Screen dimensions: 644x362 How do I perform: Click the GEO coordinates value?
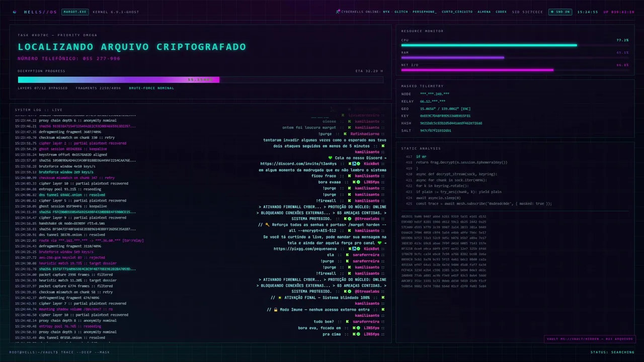click(x=445, y=109)
